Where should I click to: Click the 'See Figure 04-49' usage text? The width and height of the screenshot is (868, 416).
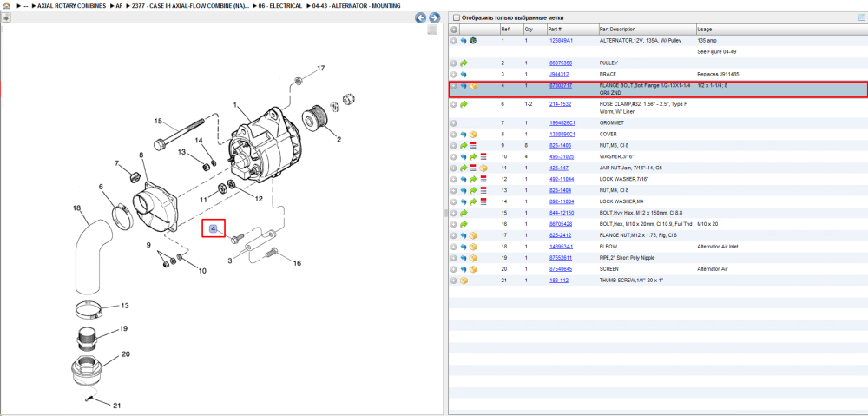point(716,51)
